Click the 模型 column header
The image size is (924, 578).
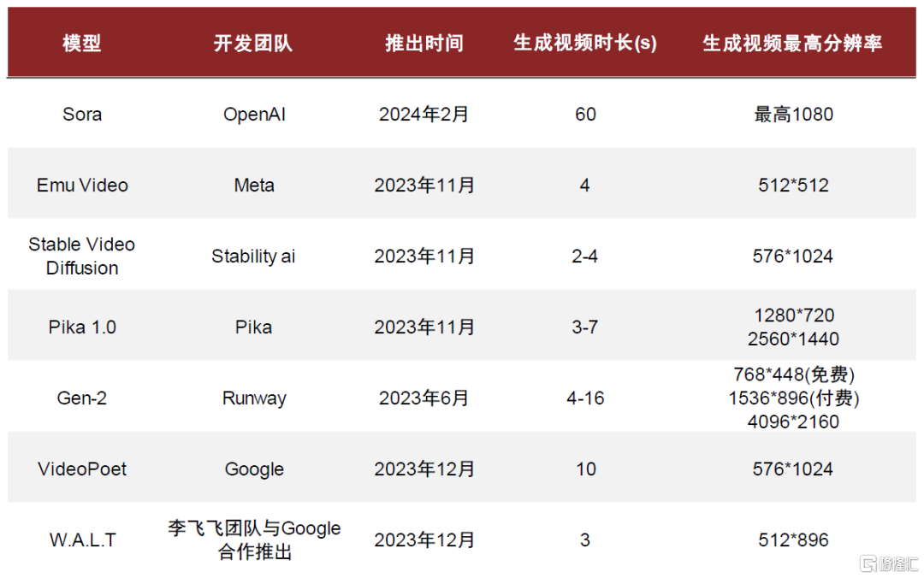click(82, 43)
